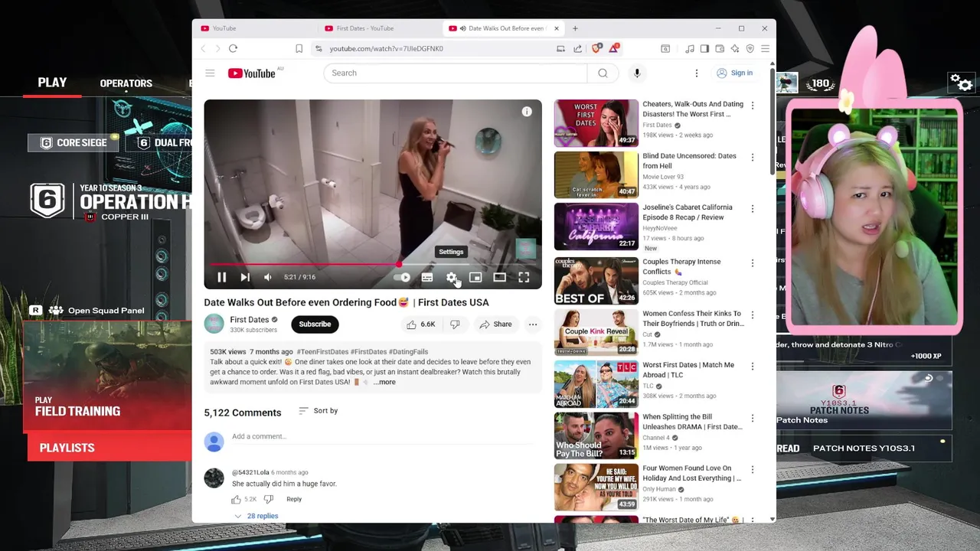This screenshot has width=980, height=551.
Task: Open the #TeenFirstDates hashtag
Action: pyautogui.click(x=322, y=352)
